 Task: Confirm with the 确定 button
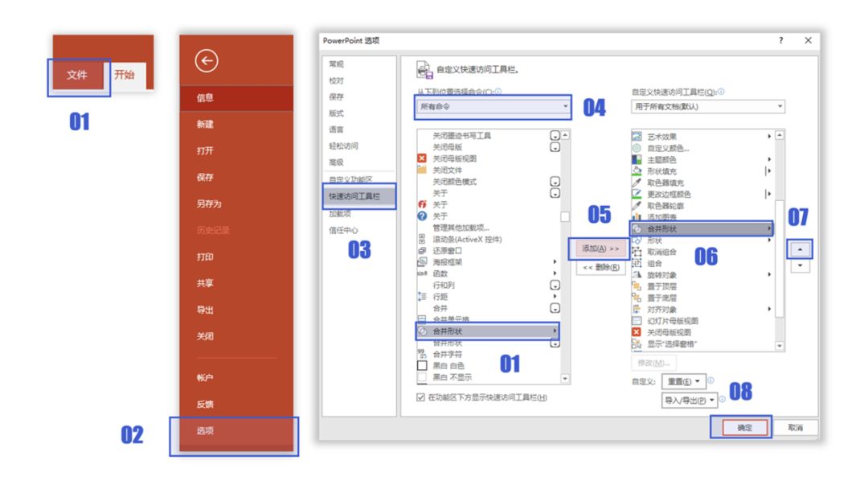coord(744,428)
